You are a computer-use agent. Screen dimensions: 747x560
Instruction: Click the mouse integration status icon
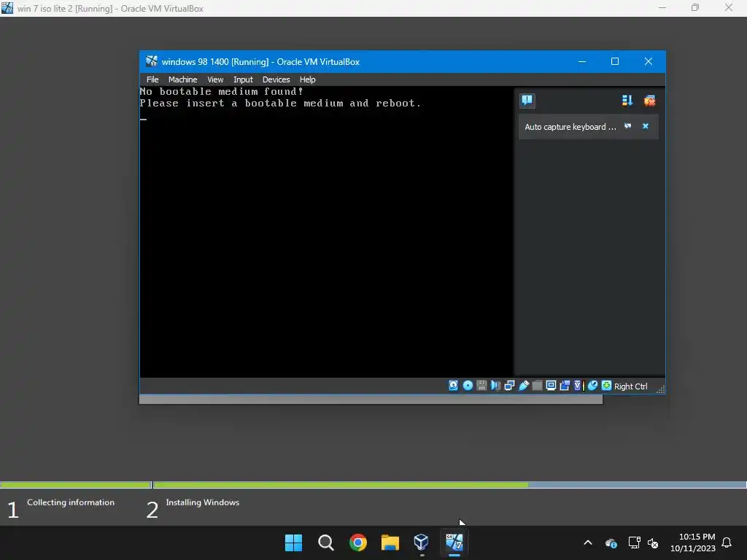click(592, 386)
